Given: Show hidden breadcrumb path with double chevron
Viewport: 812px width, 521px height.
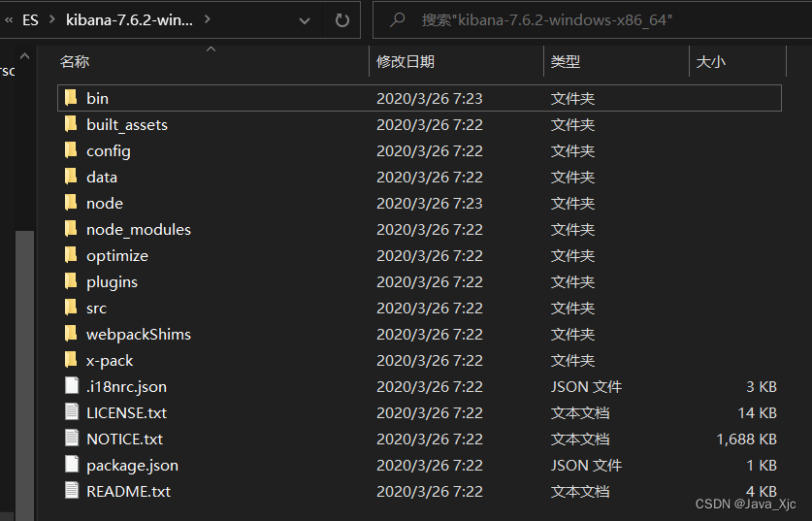Looking at the screenshot, I should (9, 20).
